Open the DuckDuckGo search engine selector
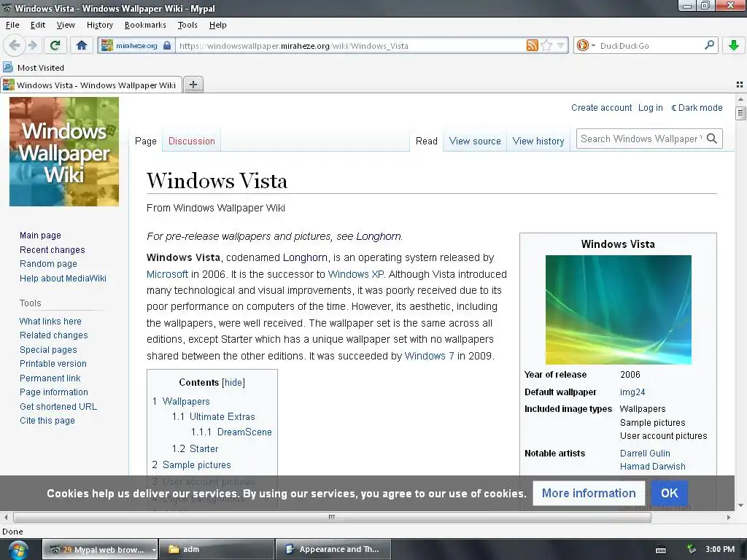Screen dimensions: 747x560 pos(586,45)
